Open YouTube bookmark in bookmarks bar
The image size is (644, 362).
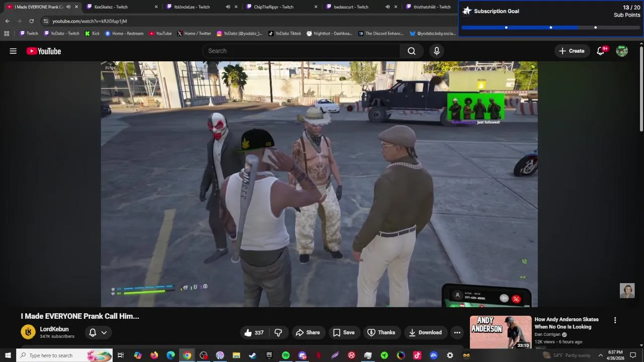coord(160,34)
